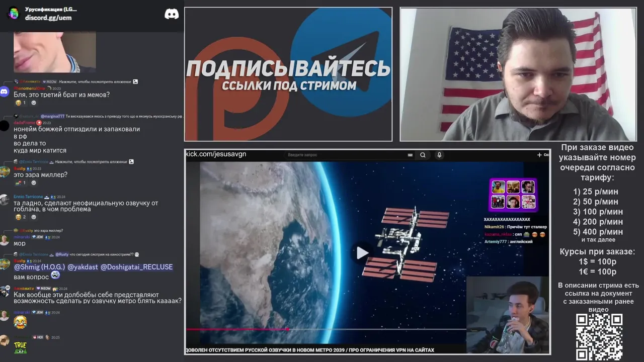Click the @Rusty mention in the reply preview
The image size is (644, 362).
[62, 254]
